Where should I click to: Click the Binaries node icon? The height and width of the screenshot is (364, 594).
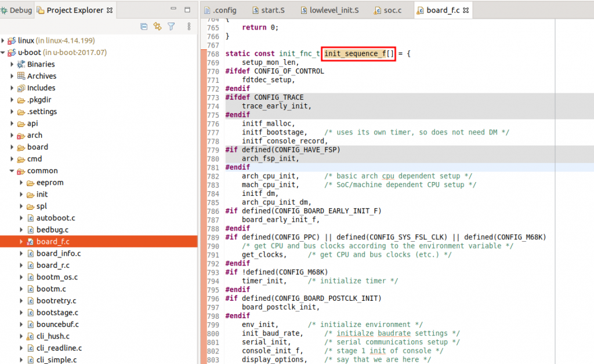point(21,64)
